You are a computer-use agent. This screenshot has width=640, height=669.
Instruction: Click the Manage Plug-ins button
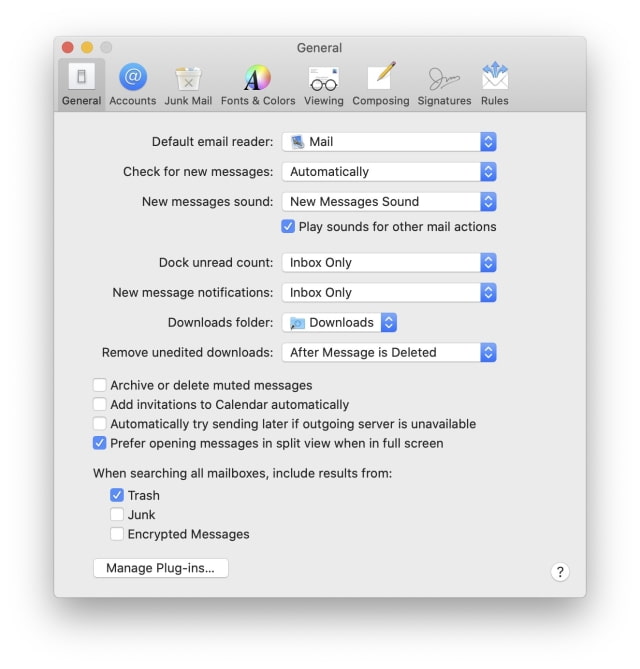tap(161, 568)
